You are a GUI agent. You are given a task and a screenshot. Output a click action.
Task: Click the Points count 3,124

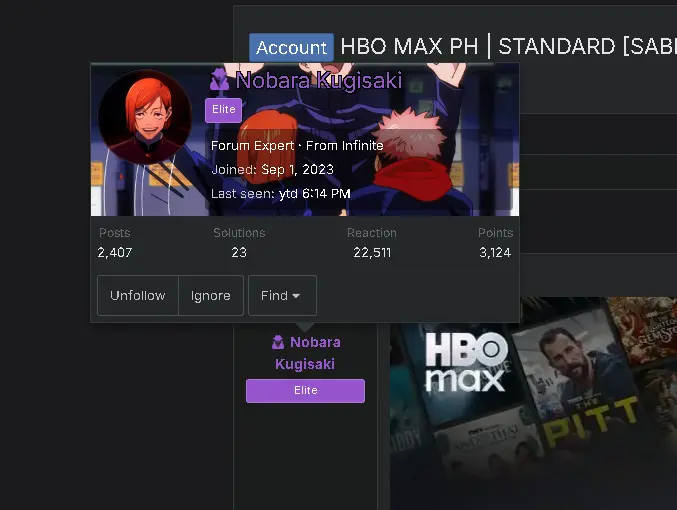(x=495, y=252)
